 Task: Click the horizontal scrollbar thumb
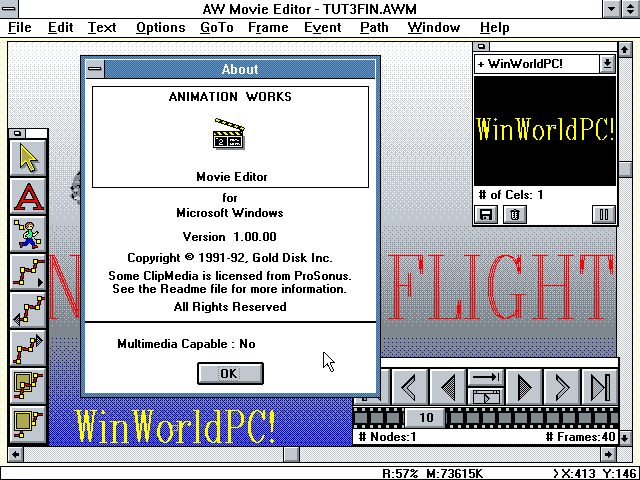(x=291, y=454)
